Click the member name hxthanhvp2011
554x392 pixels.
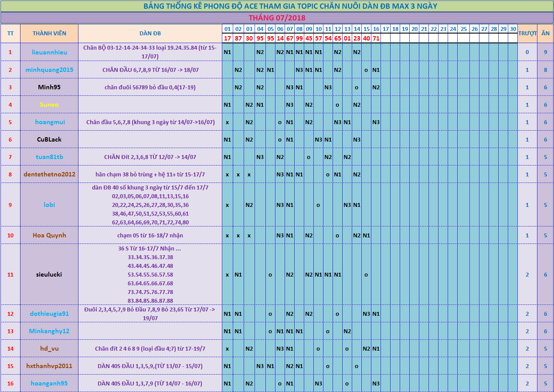point(49,366)
